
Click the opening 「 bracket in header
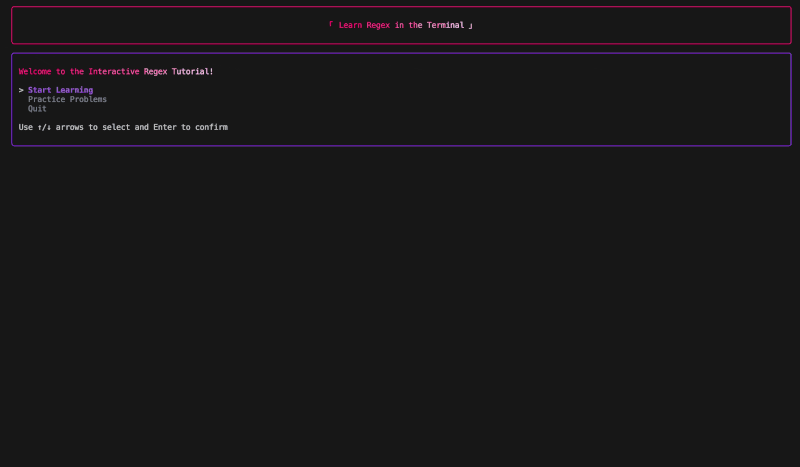click(x=331, y=25)
